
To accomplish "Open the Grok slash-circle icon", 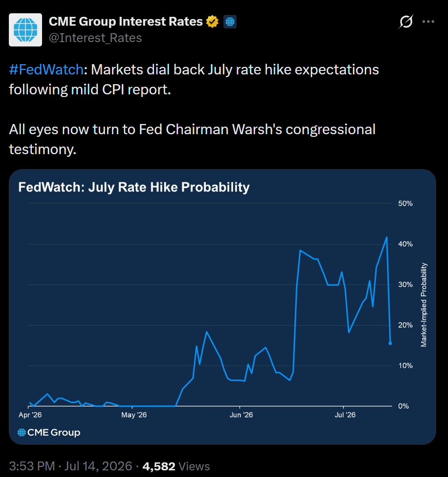I will click(406, 22).
